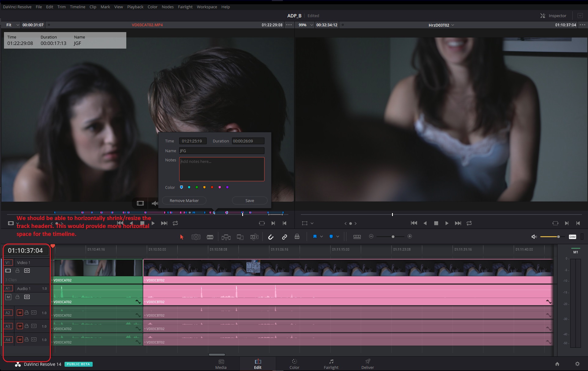Open Project Settings gear icon
This screenshot has width=588, height=371.
click(x=577, y=364)
